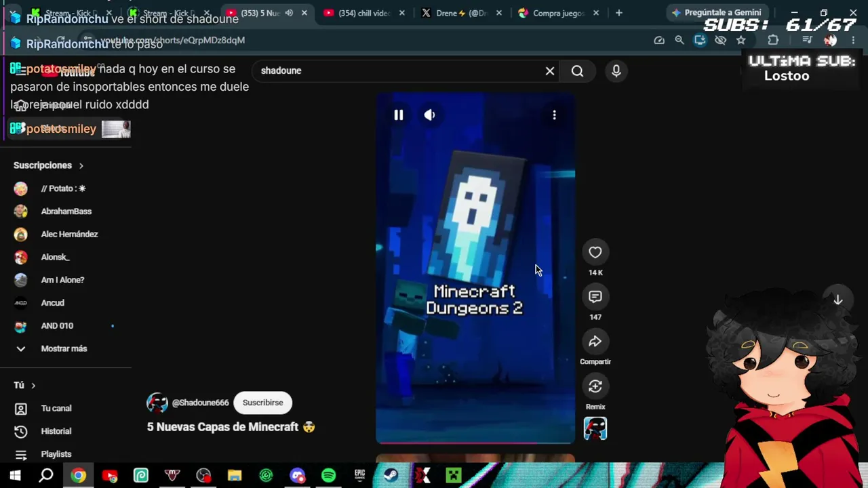The width and height of the screenshot is (868, 488).
Task: Open the Minecraft creeper icon on the taskbar
Action: (453, 476)
